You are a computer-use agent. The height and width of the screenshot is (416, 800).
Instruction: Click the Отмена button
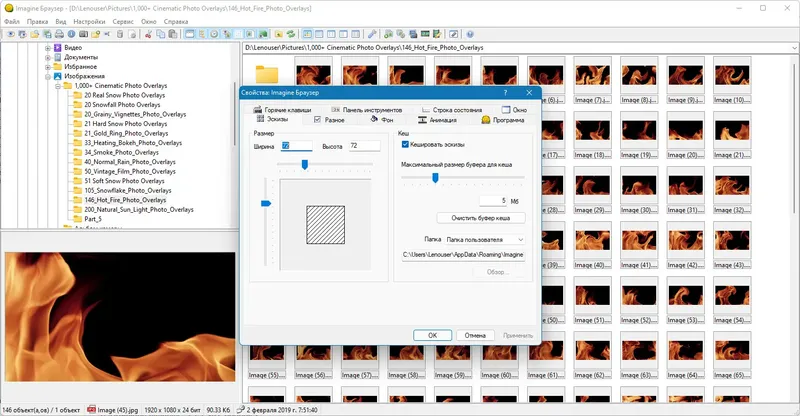(x=475, y=335)
